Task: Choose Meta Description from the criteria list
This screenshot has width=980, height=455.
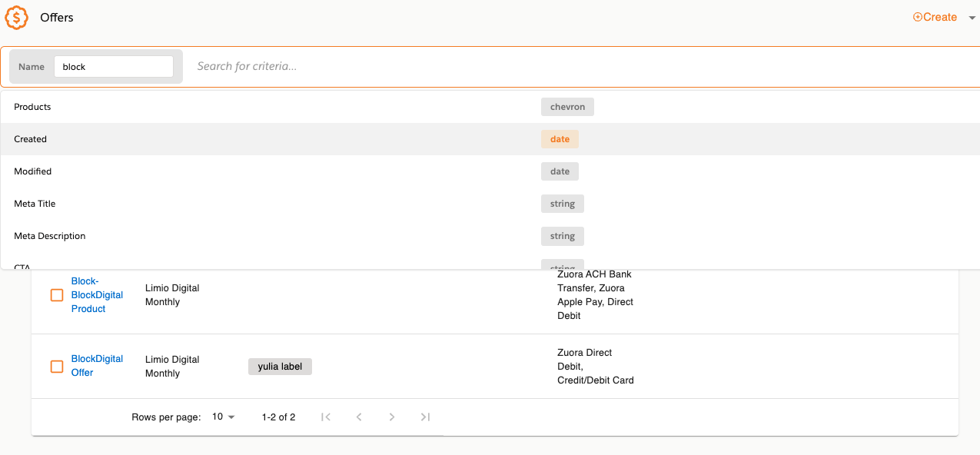Action: (490, 236)
